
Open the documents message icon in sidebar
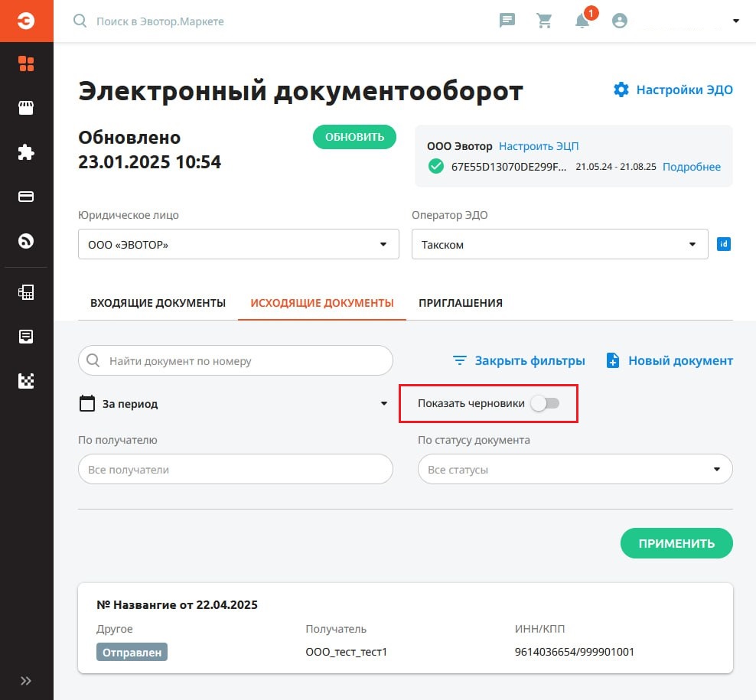point(26,337)
